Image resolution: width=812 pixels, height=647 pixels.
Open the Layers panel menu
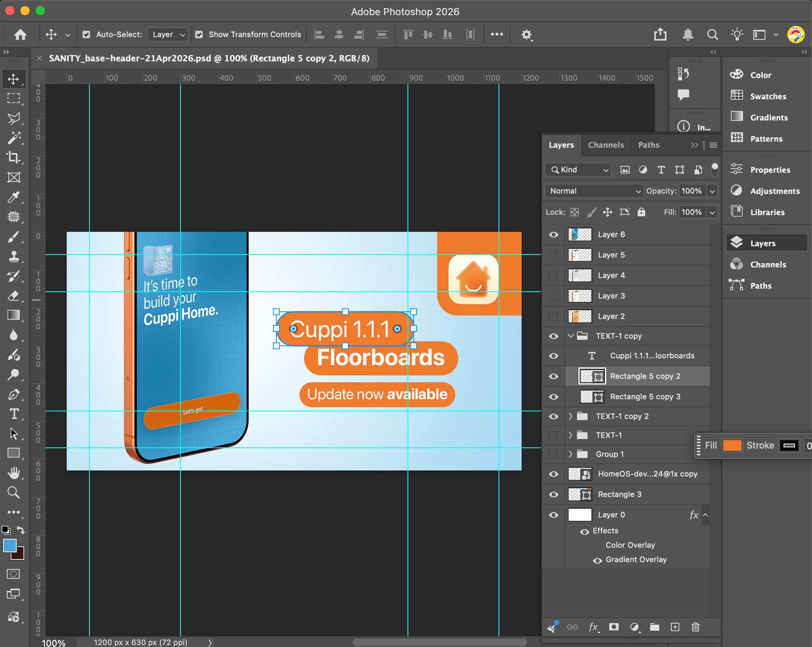pyautogui.click(x=713, y=145)
